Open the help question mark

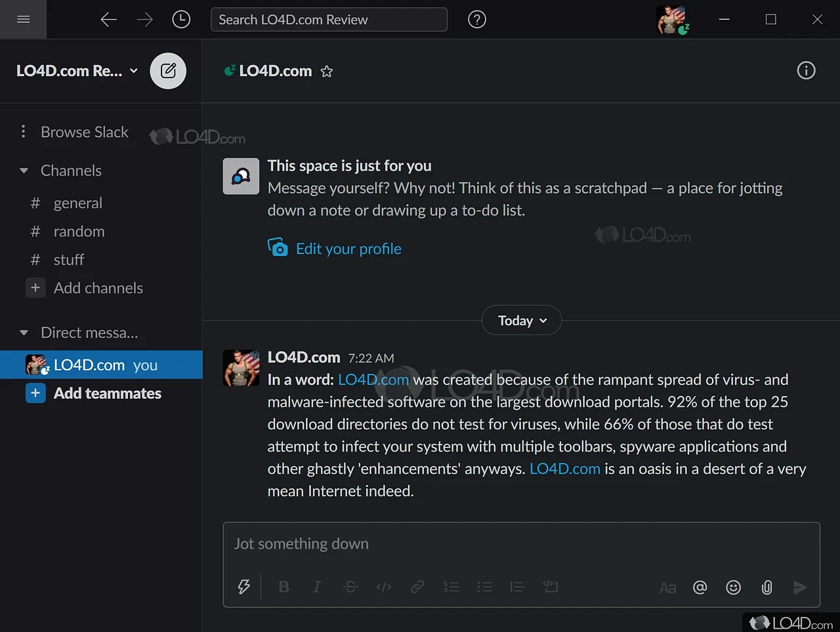(x=477, y=20)
